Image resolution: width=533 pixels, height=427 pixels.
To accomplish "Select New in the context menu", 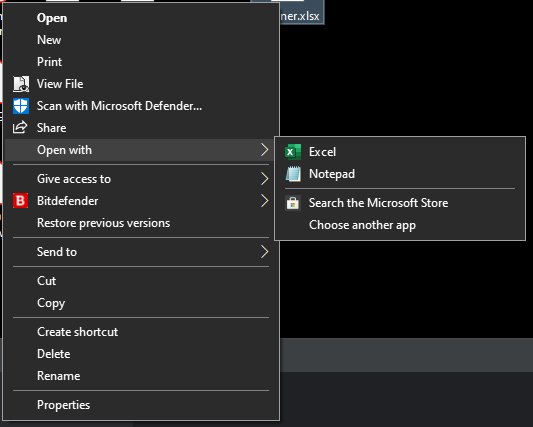I will 141,40.
